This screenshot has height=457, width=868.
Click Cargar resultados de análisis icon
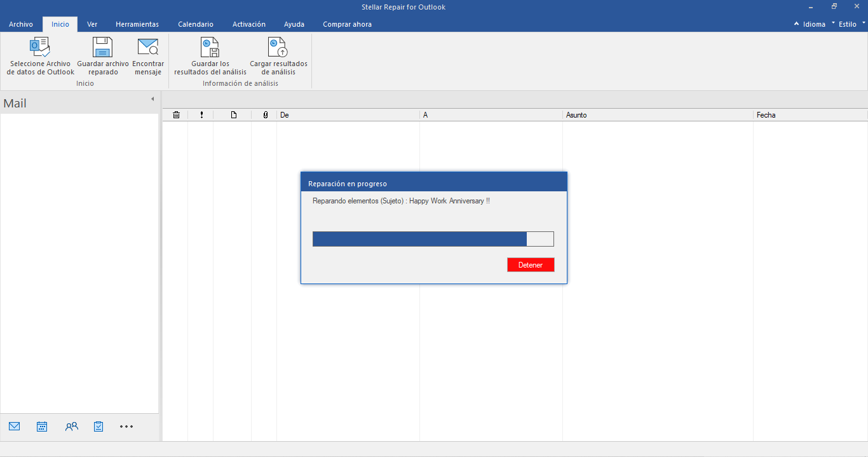(278, 48)
